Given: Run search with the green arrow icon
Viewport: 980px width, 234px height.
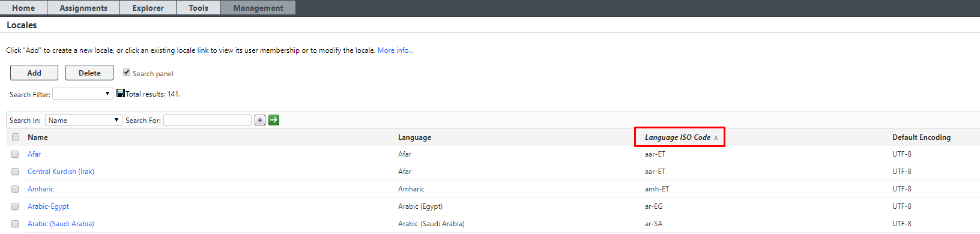Looking at the screenshot, I should (274, 120).
